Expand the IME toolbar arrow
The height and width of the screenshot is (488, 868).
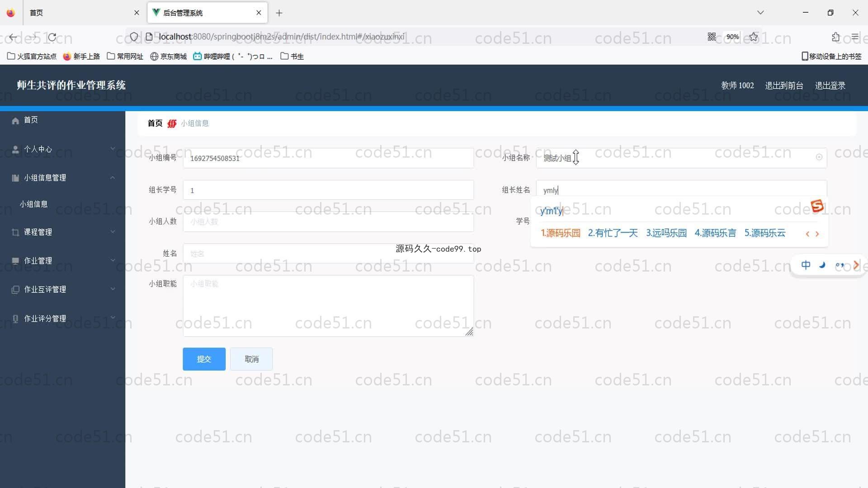[x=856, y=265]
